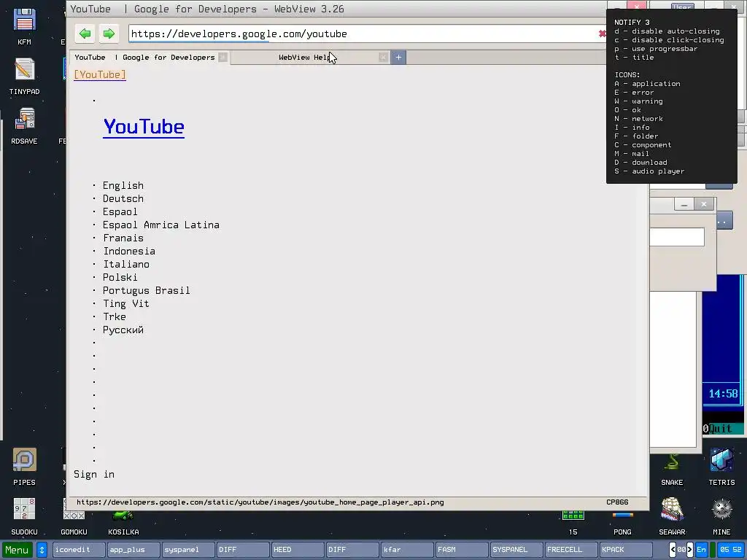Choose Indonesia language entry

(129, 251)
